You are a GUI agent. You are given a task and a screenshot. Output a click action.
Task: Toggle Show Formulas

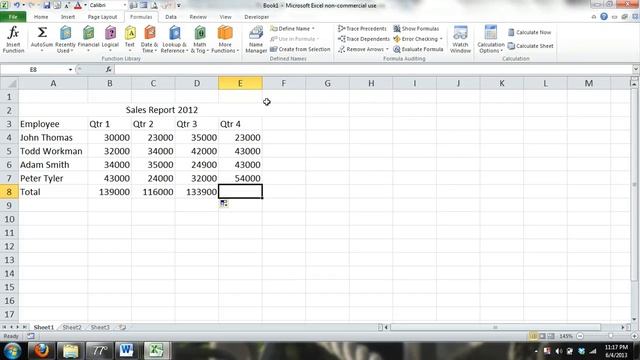point(416,29)
